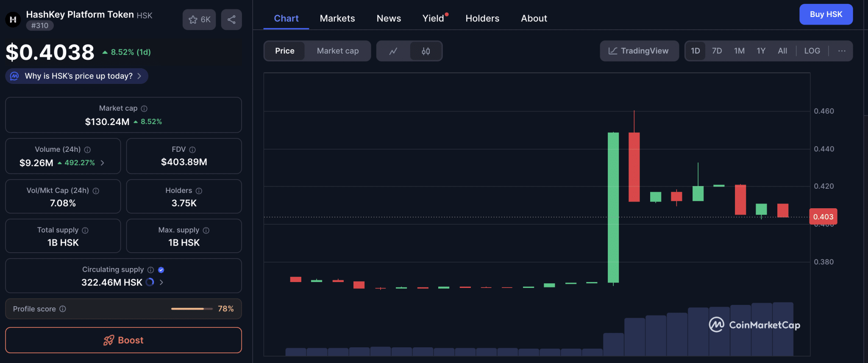Click Profile score info icon
This screenshot has height=363, width=868.
(63, 309)
